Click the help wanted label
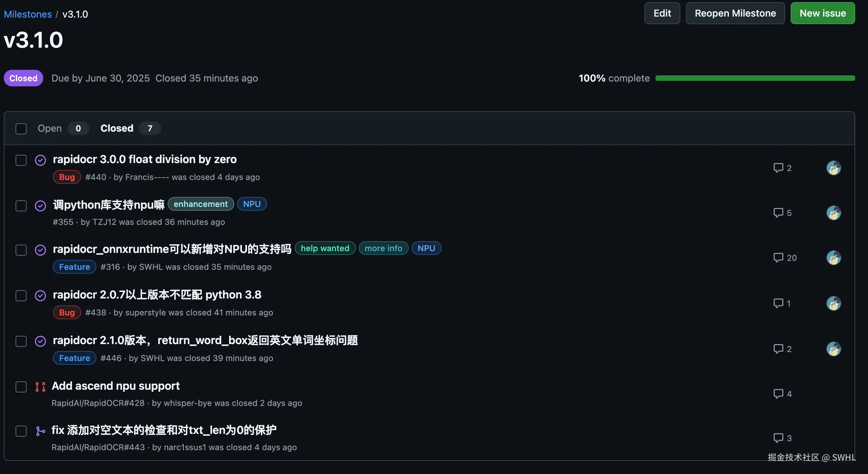868x474 pixels. [x=325, y=248]
